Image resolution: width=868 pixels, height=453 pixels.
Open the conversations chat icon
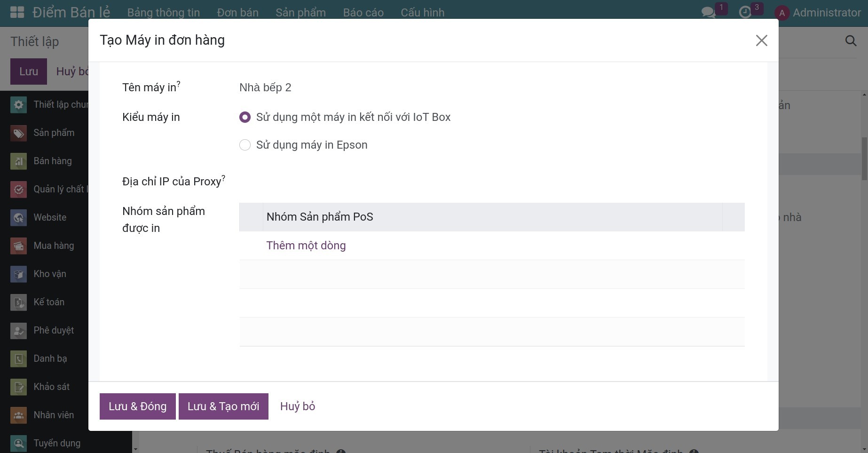(708, 12)
